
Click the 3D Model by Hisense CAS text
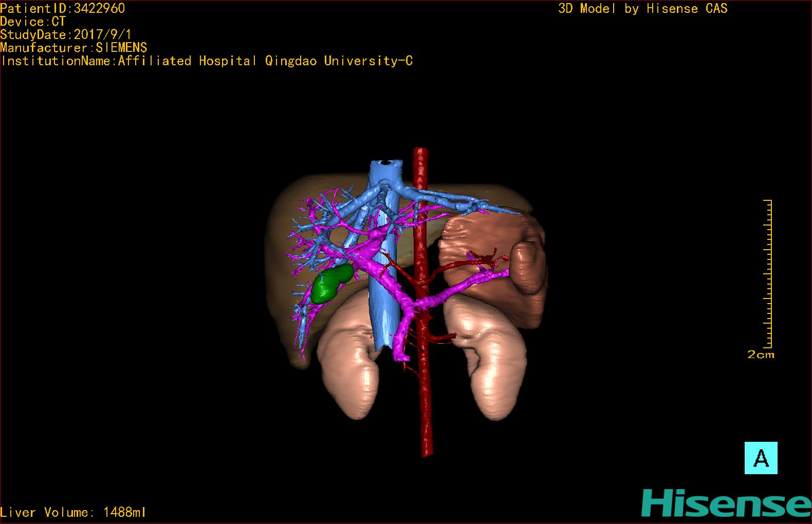point(643,8)
